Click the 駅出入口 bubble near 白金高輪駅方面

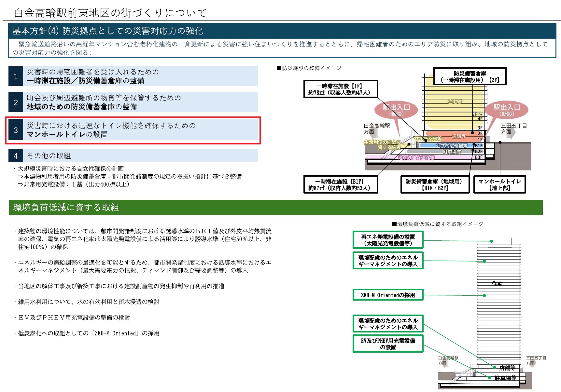(x=396, y=110)
